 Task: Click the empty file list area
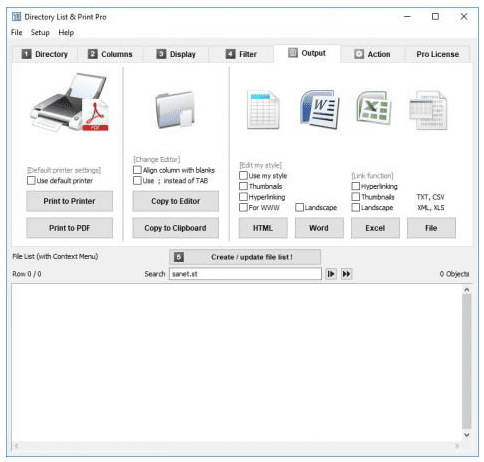(x=237, y=363)
